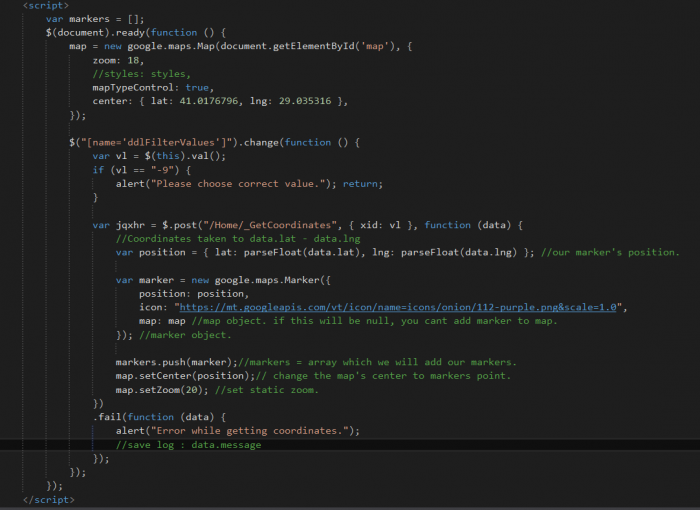Click the '//styles: styles,' comment
Screen dimensions: 700x510
[x=142, y=74]
